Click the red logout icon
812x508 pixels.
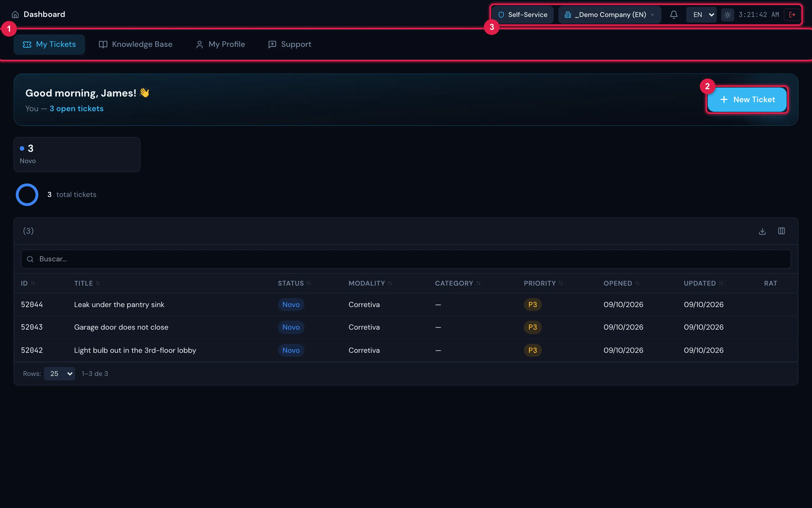[792, 15]
